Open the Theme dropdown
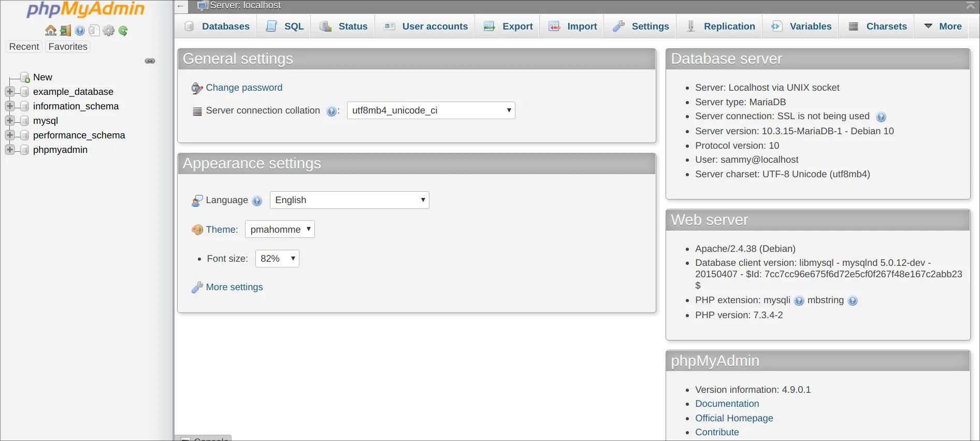This screenshot has width=980, height=441. click(x=280, y=229)
